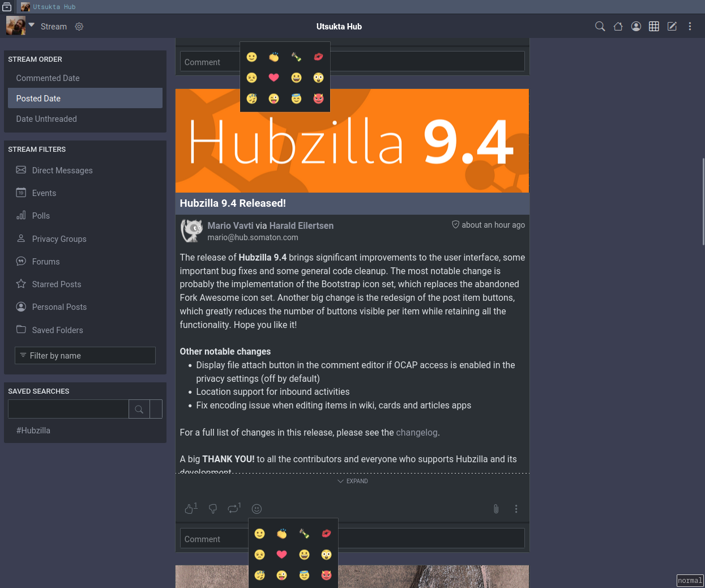Viewport: 705px width, 588px height.
Task: Filter stream by Direct Messages
Action: click(x=85, y=171)
